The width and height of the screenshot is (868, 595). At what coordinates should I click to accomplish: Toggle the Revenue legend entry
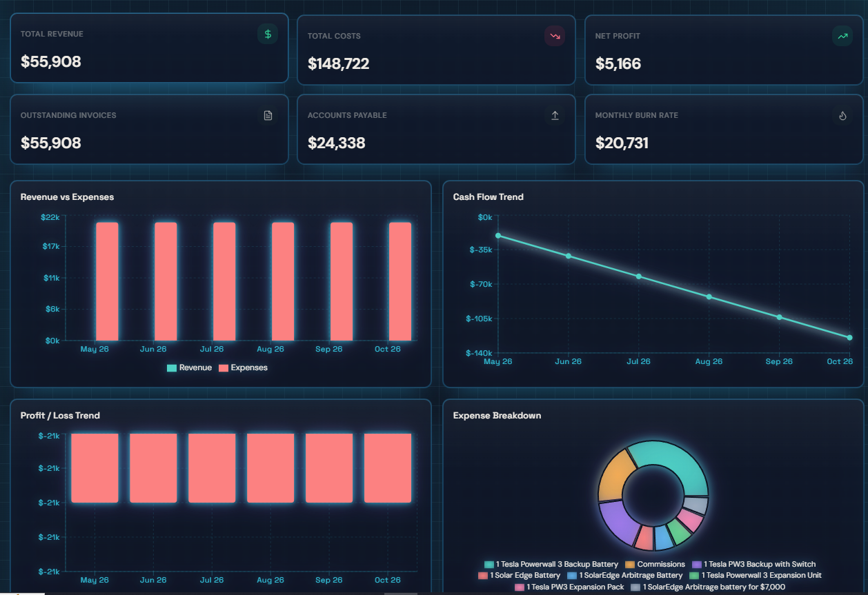point(189,367)
